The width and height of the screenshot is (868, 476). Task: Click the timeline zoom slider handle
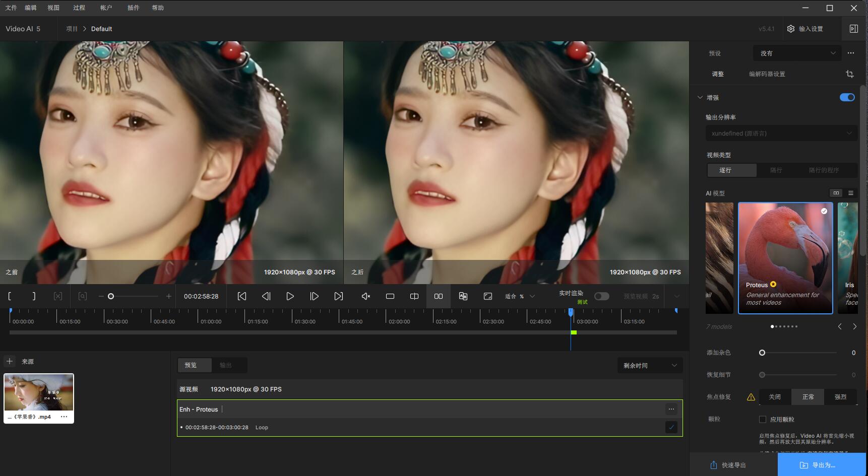(x=111, y=296)
